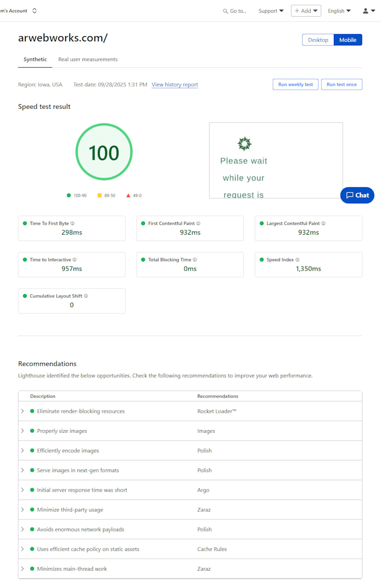381x588 pixels.
Task: Click the arwebworks.com/ page title
Action: [x=63, y=38]
